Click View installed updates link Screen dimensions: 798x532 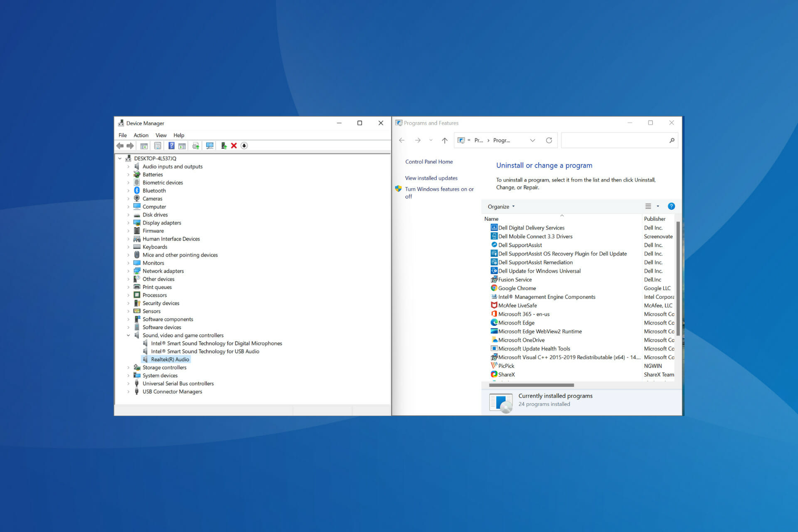431,178
